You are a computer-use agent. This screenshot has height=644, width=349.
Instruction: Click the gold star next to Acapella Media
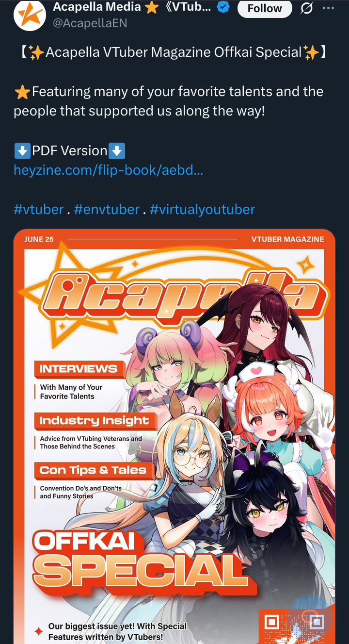[152, 7]
